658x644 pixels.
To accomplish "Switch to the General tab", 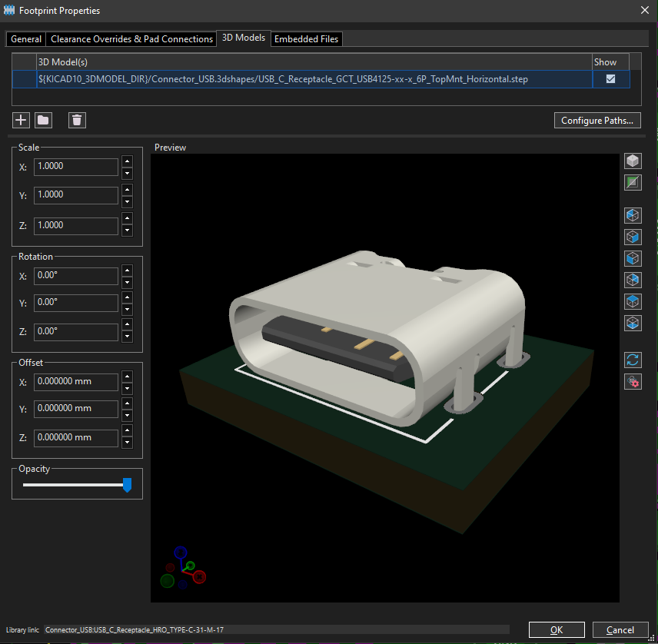I will click(x=26, y=39).
